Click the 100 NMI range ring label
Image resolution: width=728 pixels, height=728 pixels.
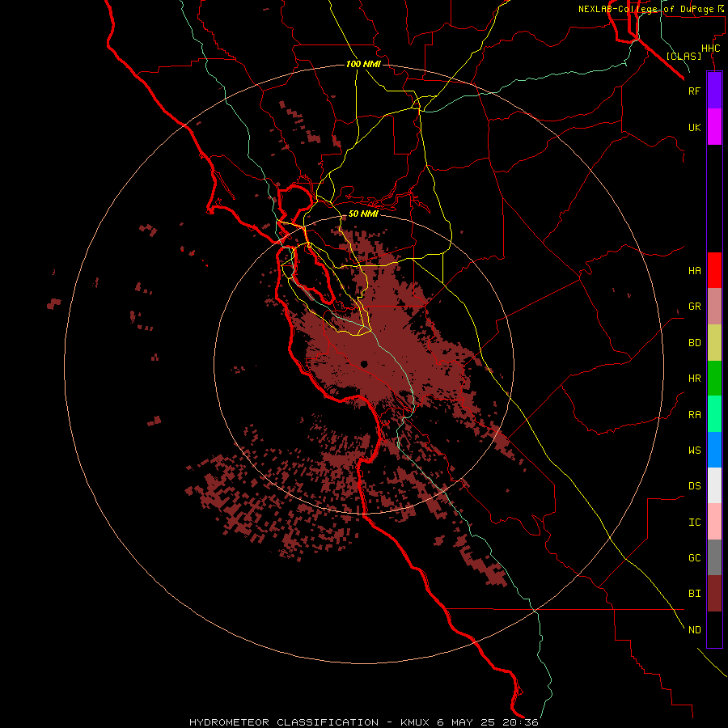tap(363, 64)
